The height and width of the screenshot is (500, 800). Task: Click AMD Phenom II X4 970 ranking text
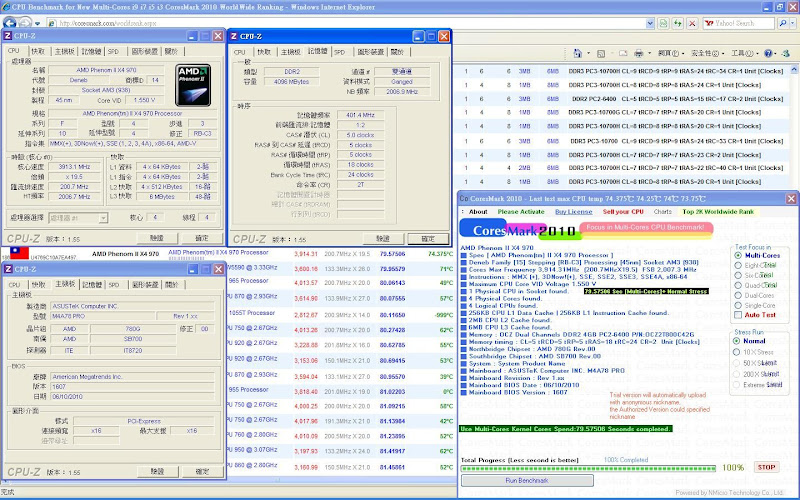pos(126,254)
